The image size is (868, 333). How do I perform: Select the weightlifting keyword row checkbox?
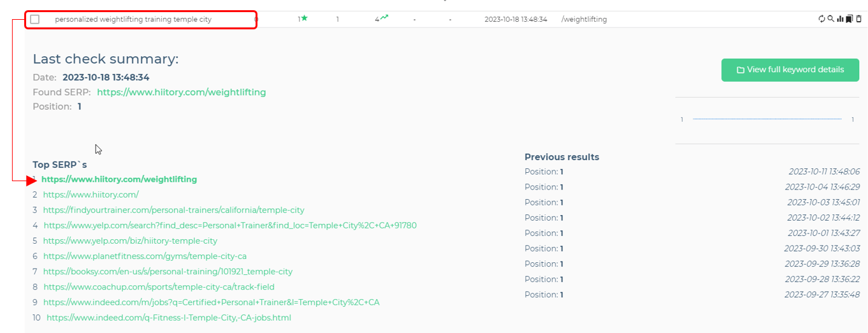pyautogui.click(x=35, y=20)
